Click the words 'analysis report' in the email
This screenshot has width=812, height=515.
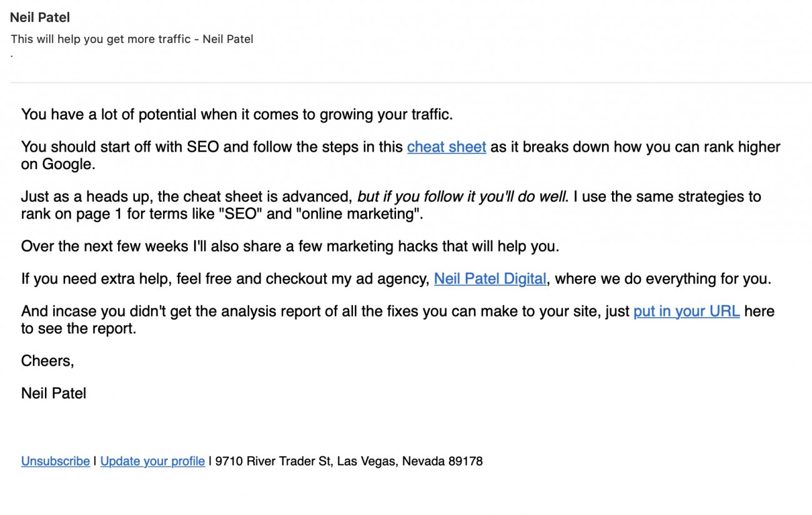(320, 311)
